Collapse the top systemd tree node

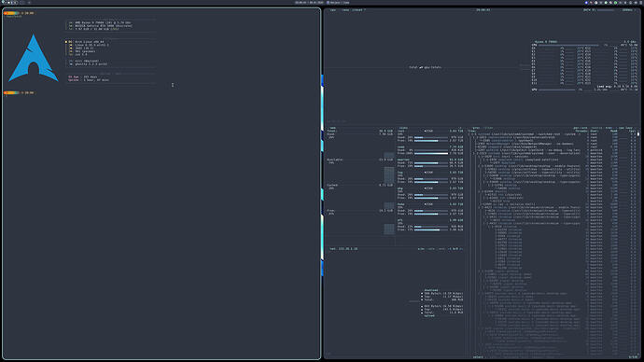473,134
